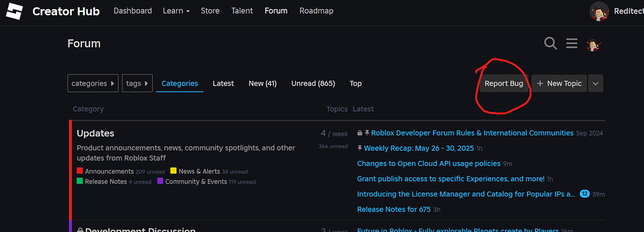Open the hamburger menu icon

pyautogui.click(x=572, y=43)
